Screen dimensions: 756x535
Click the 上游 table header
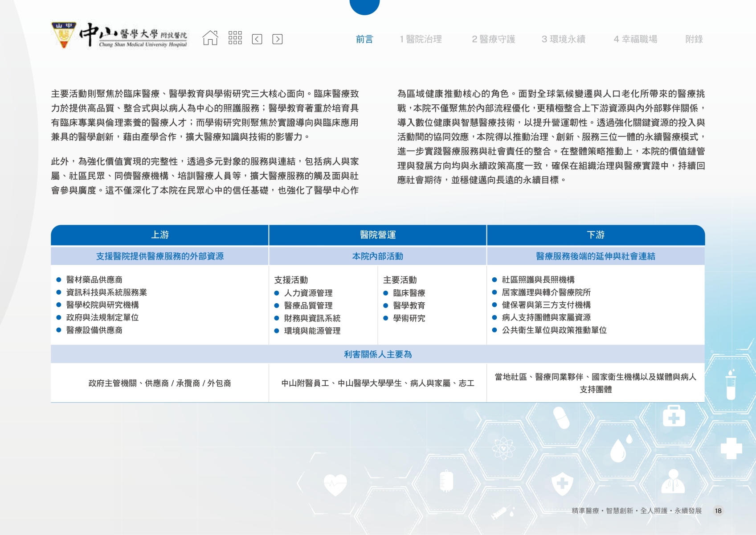160,235
